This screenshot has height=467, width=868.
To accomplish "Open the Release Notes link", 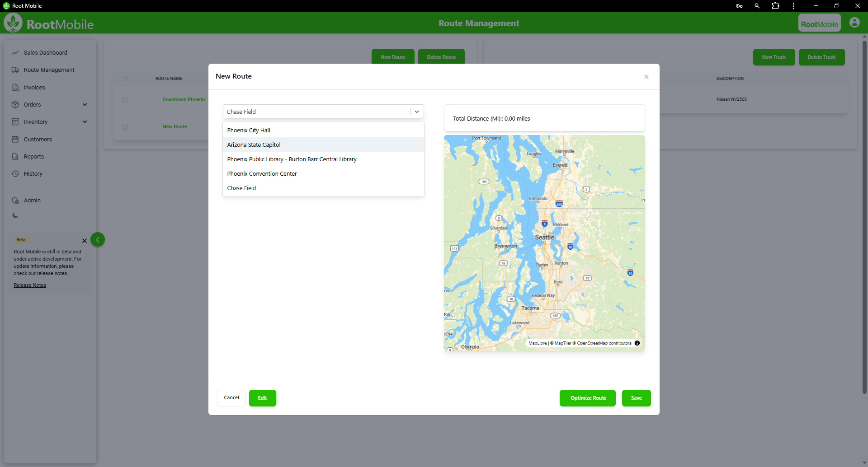I will [x=30, y=285].
